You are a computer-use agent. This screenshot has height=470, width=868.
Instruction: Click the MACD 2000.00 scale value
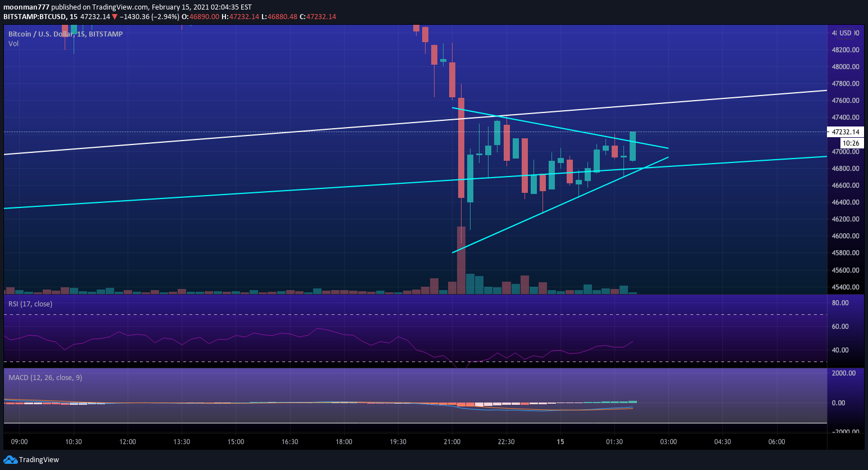[844, 373]
